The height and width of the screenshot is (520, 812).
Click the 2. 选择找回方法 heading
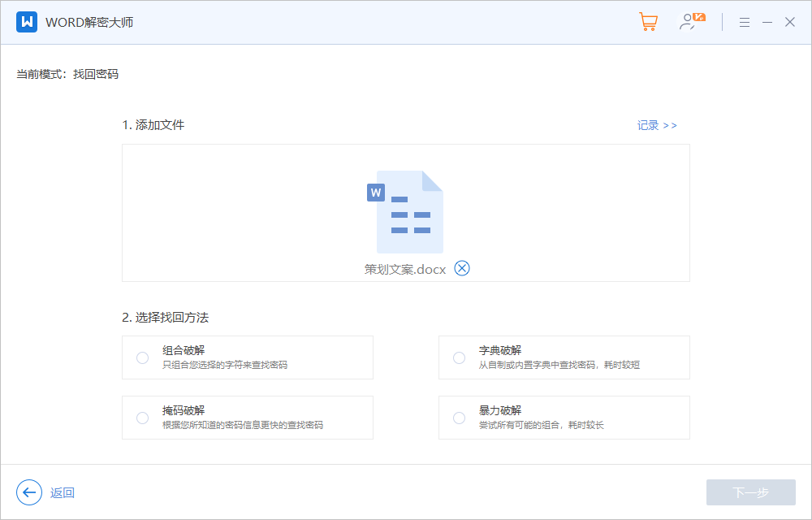166,317
